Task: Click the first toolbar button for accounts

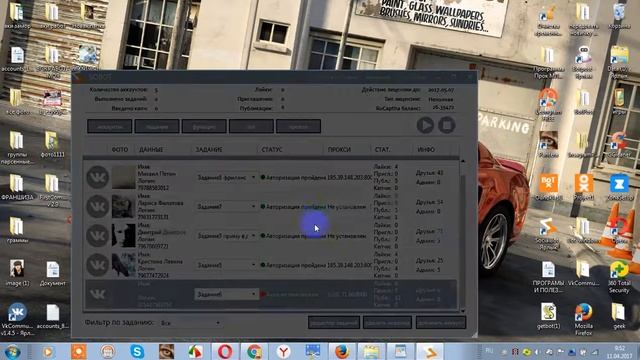Action: click(x=109, y=127)
